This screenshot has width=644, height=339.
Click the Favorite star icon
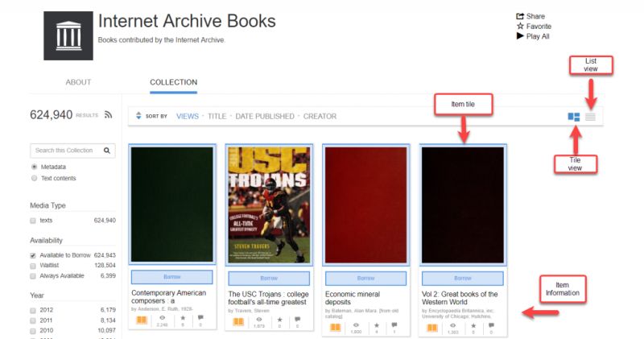pos(520,26)
